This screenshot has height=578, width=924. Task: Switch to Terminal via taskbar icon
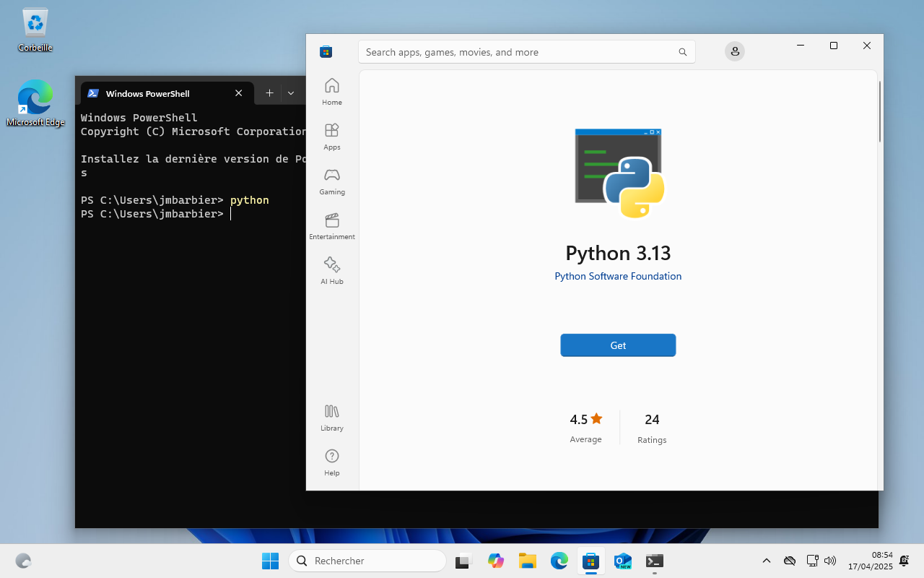(655, 561)
